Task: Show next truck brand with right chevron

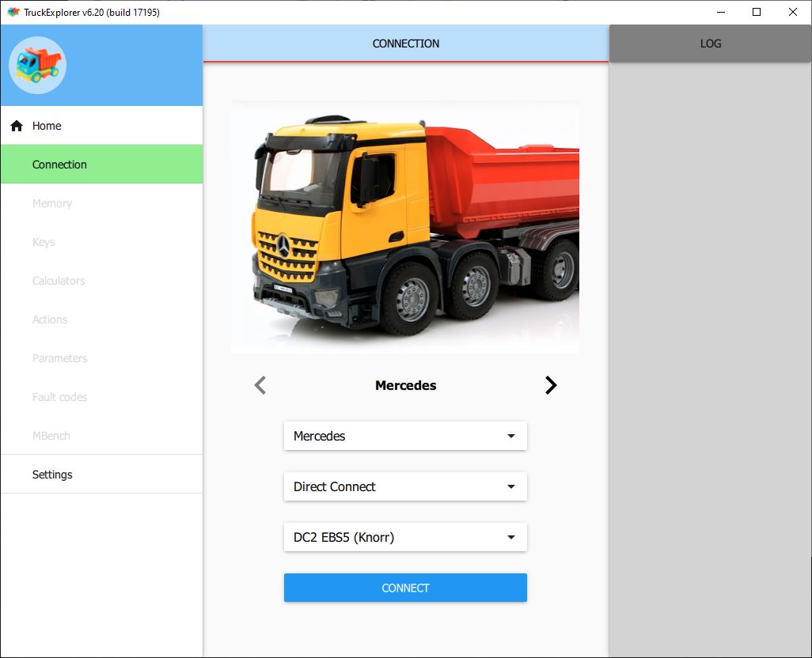Action: [x=551, y=385]
